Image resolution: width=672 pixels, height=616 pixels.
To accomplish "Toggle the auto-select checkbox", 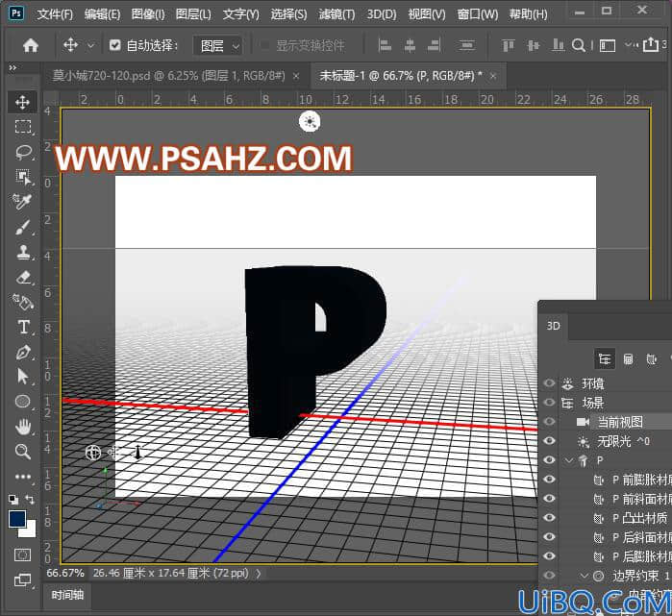I will (x=114, y=44).
